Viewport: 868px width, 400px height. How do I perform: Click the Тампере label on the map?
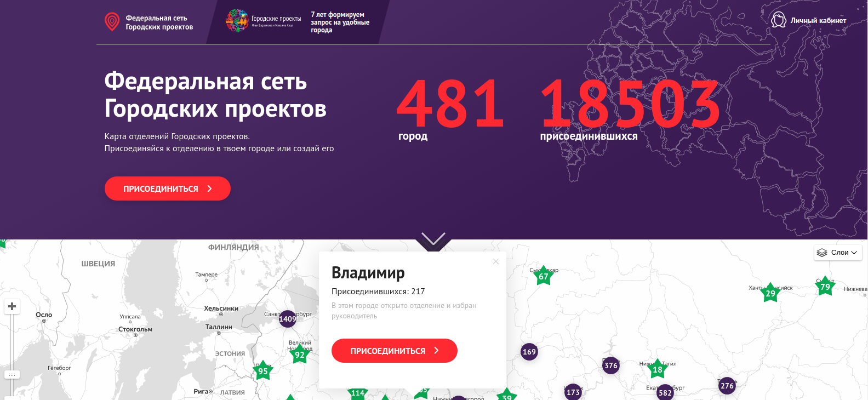(207, 275)
